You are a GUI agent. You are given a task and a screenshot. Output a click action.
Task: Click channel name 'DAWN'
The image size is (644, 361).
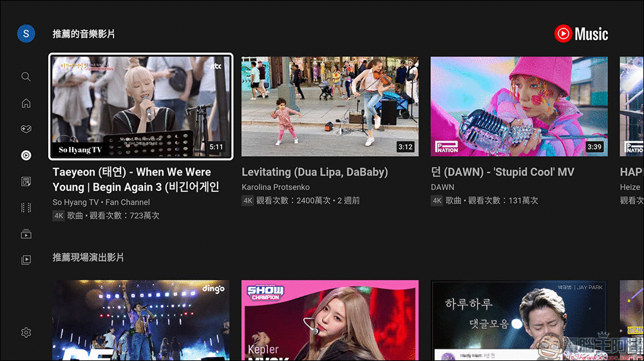coord(442,187)
